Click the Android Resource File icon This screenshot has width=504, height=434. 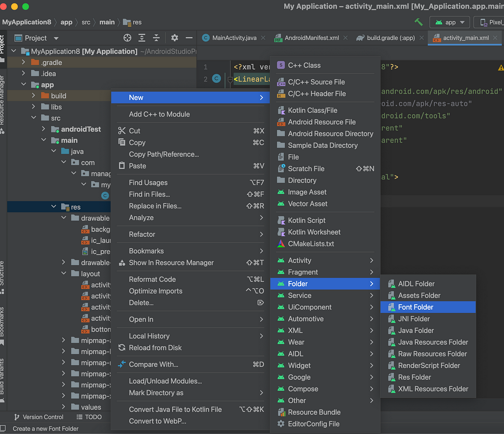[x=281, y=122]
